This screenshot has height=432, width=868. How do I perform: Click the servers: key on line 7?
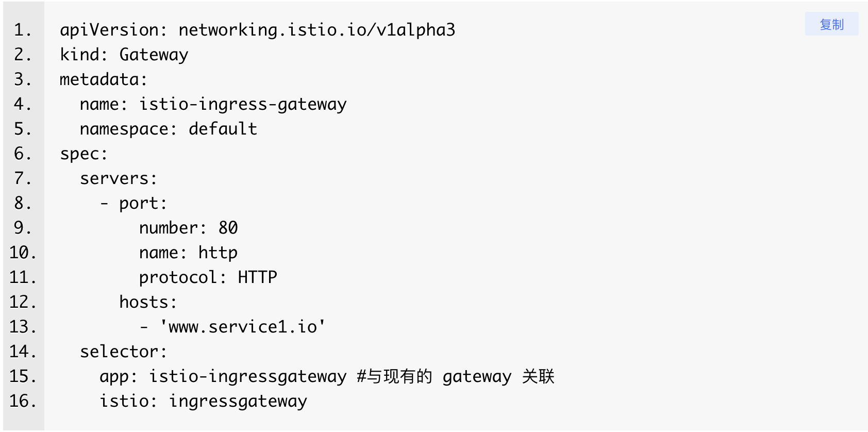(x=119, y=178)
